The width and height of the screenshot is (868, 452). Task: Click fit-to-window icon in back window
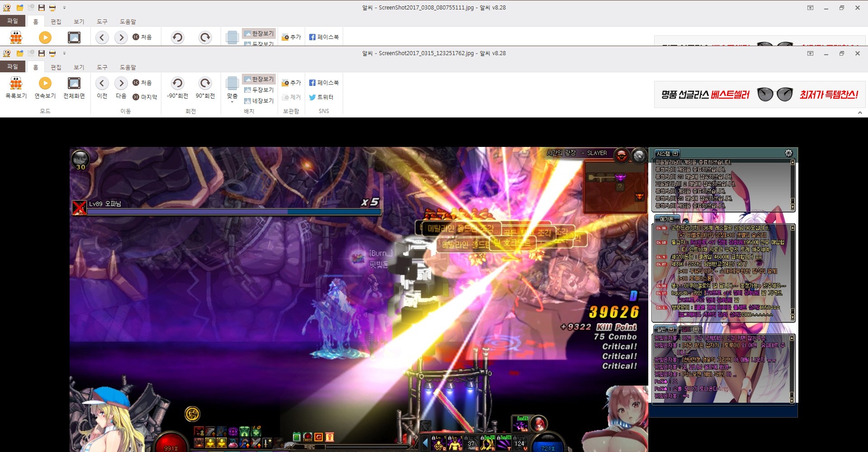click(x=232, y=38)
